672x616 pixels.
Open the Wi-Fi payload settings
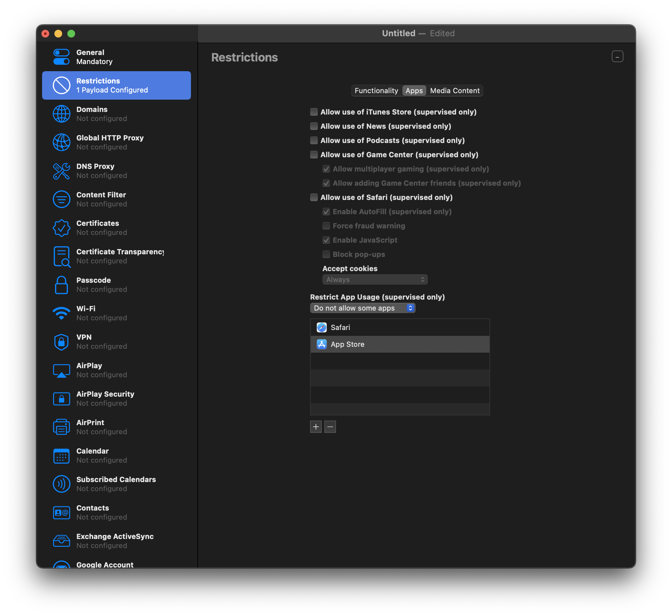pyautogui.click(x=62, y=313)
